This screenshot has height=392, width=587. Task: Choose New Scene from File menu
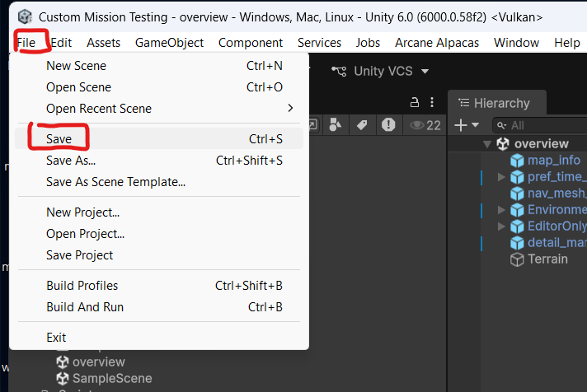click(x=159, y=66)
